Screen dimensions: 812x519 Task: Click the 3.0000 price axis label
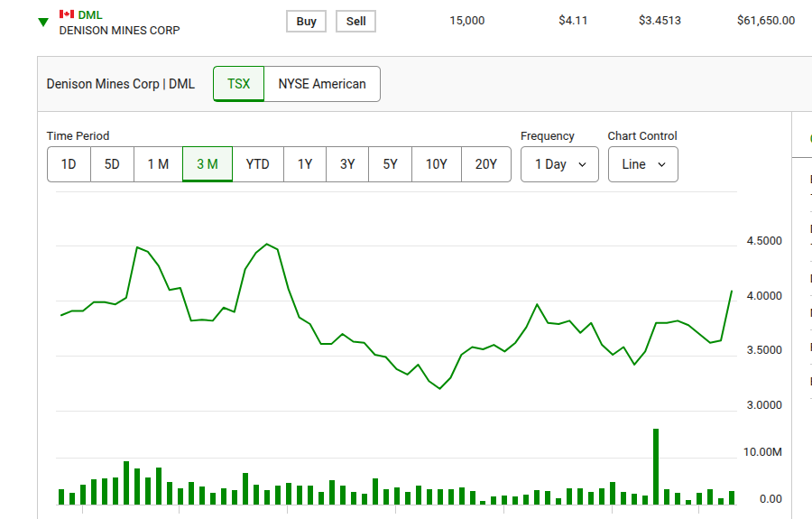[764, 405]
